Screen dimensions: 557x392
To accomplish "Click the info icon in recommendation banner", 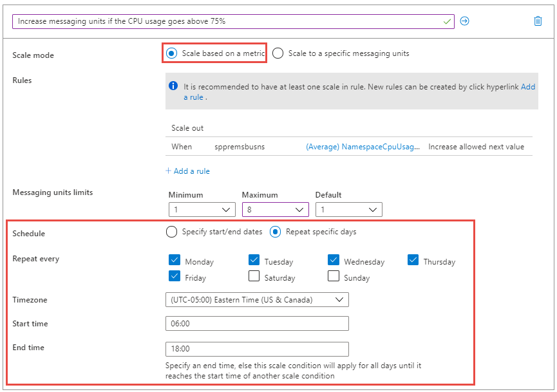I will [x=173, y=86].
